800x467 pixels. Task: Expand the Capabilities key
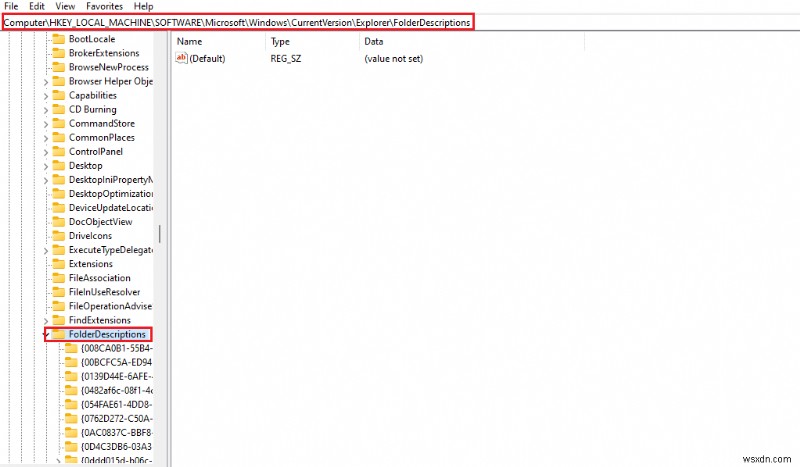point(46,96)
